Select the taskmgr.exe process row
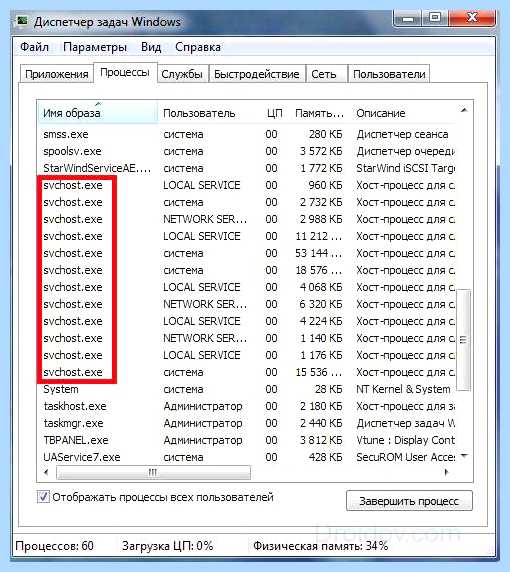510x572 pixels. [x=247, y=423]
